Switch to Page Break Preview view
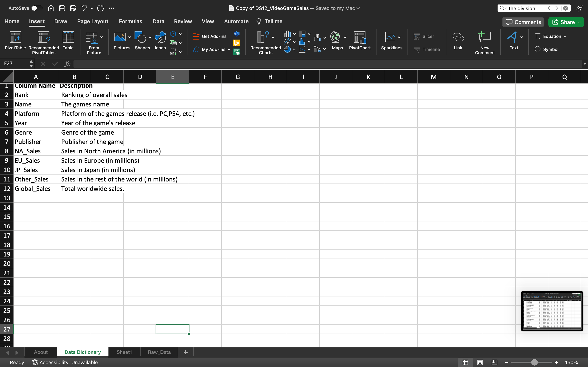Viewport: 588px width, 367px height. (x=494, y=362)
